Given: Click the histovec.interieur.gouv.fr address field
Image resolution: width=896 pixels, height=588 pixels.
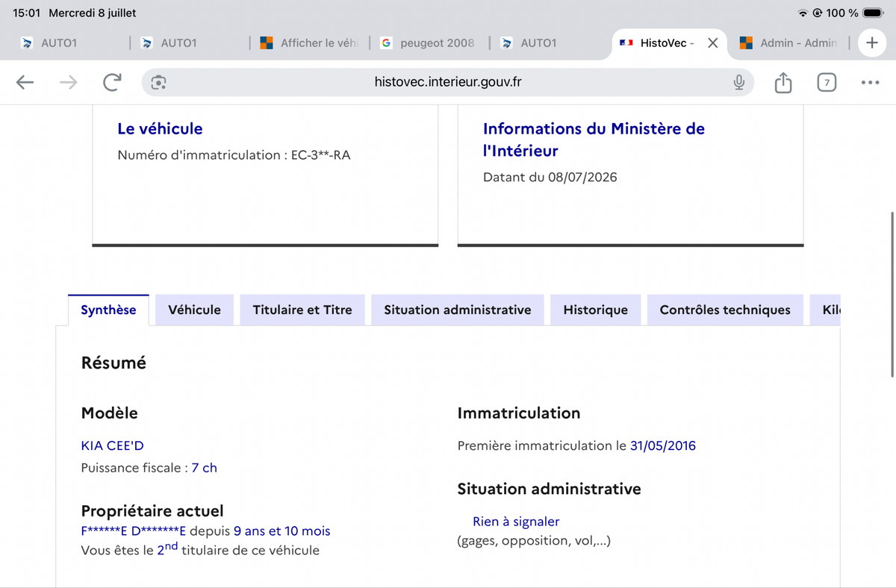Looking at the screenshot, I should 448,82.
